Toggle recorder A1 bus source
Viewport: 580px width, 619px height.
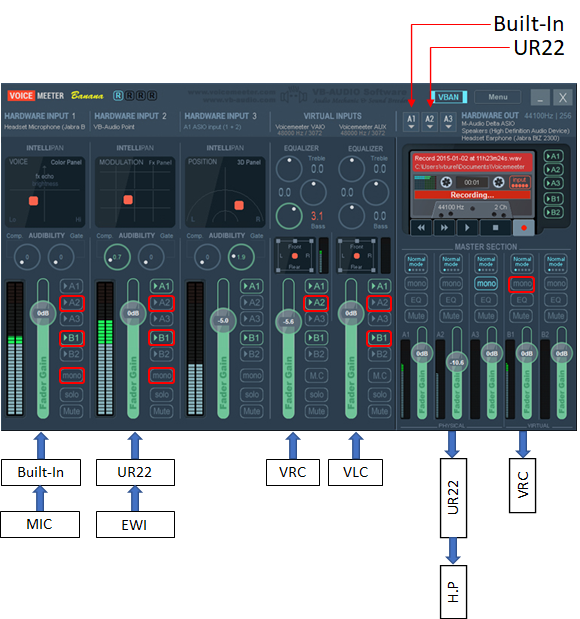[553, 156]
